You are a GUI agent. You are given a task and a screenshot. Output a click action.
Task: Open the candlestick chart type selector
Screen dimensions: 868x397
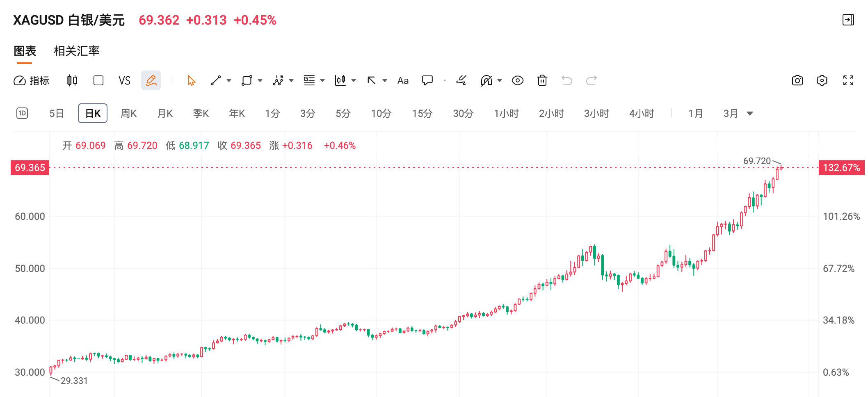pos(72,80)
